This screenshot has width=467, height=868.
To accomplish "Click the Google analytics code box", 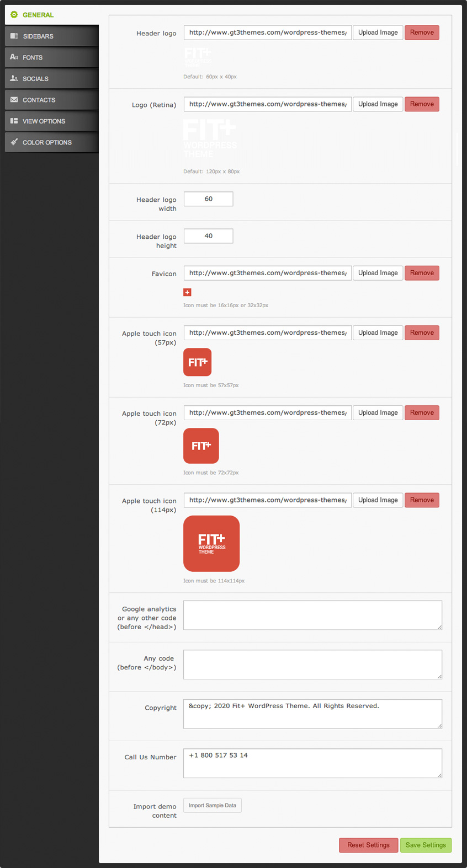I will click(x=312, y=615).
